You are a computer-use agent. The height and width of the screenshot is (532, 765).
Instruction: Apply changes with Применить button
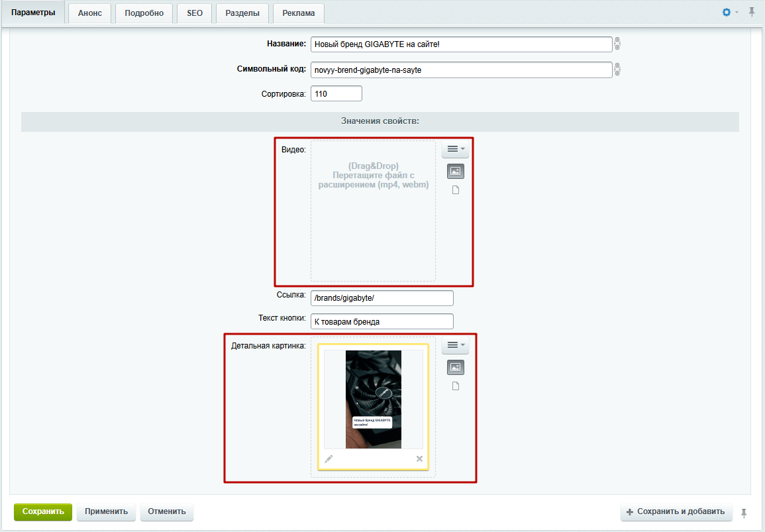click(x=107, y=511)
